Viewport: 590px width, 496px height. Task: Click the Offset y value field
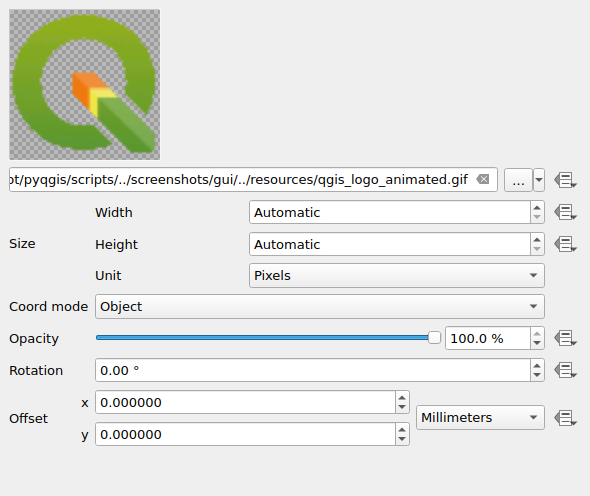[245, 434]
